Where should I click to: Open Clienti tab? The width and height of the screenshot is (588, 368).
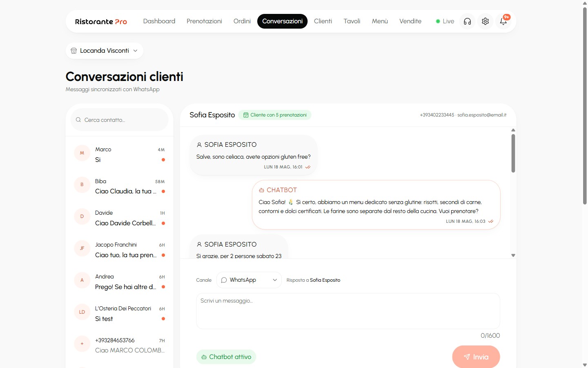[323, 21]
